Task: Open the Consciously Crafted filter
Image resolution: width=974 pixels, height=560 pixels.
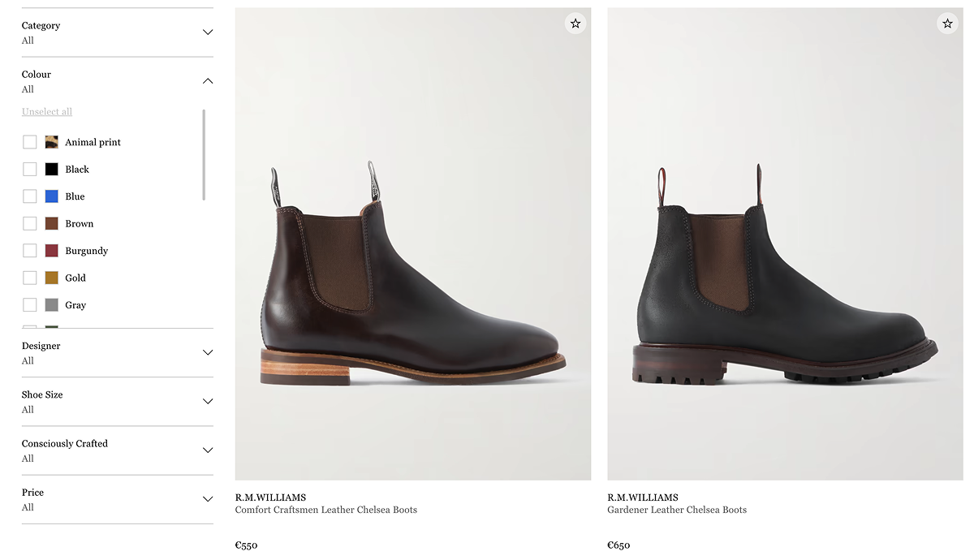Action: point(208,450)
